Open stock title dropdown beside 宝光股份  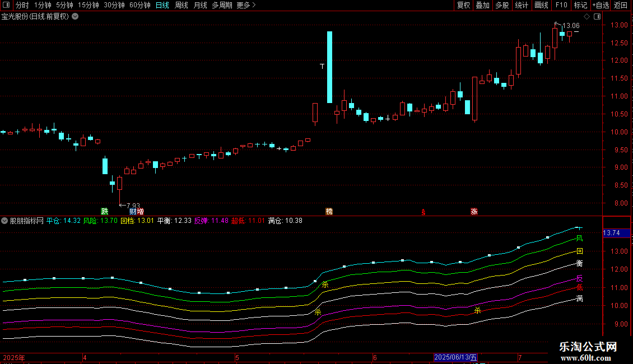tap(75, 17)
